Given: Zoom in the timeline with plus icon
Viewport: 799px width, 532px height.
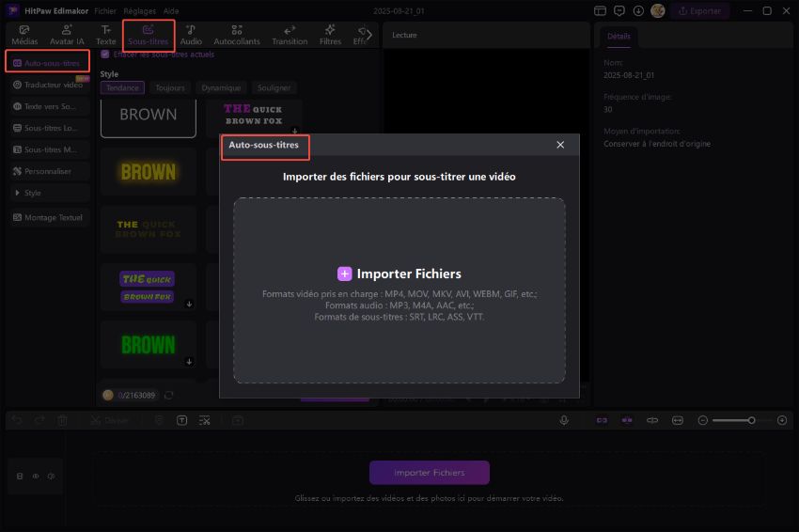Looking at the screenshot, I should pos(782,420).
